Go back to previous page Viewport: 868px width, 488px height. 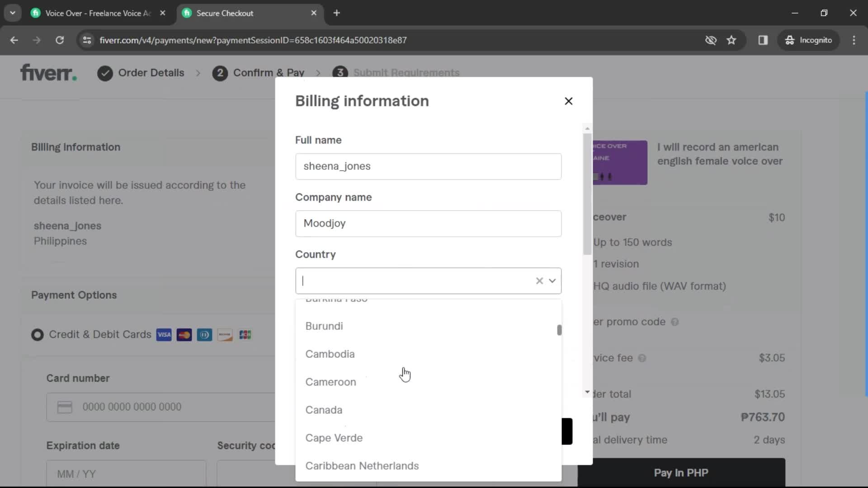coord(14,40)
